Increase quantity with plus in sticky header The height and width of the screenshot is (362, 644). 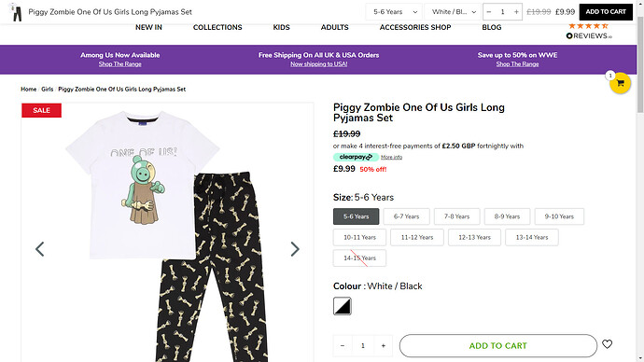516,12
